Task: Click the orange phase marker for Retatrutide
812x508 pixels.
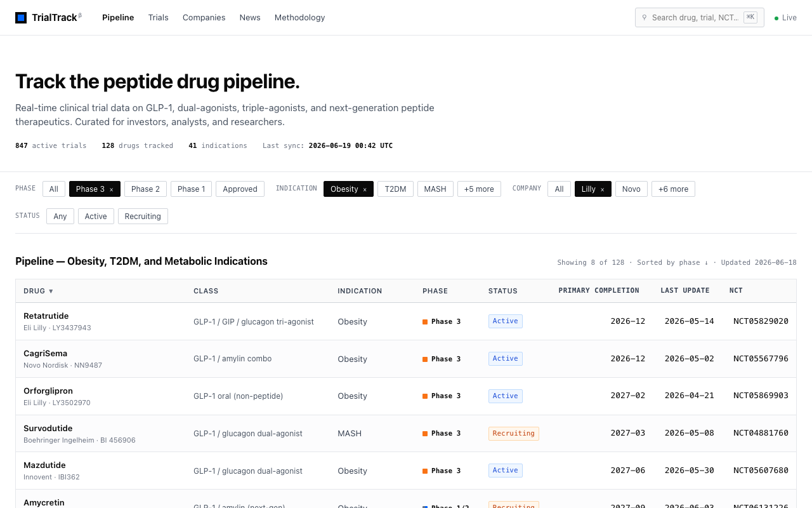Action: (425, 322)
